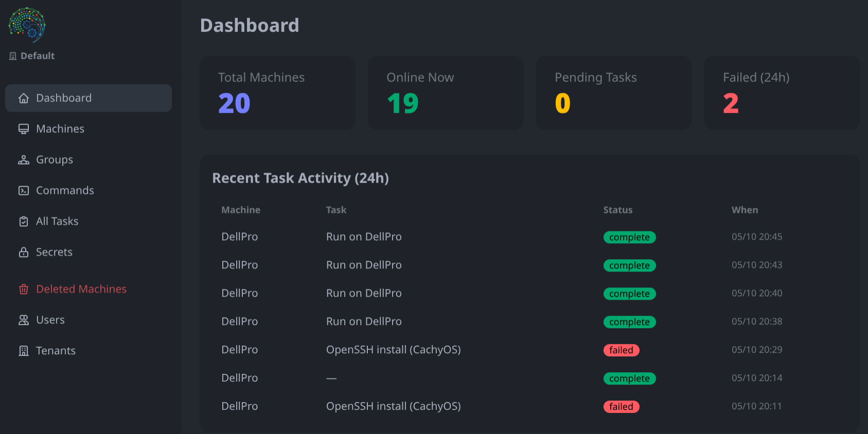868x434 pixels.
Task: Open the Secrets page
Action: coord(88,252)
